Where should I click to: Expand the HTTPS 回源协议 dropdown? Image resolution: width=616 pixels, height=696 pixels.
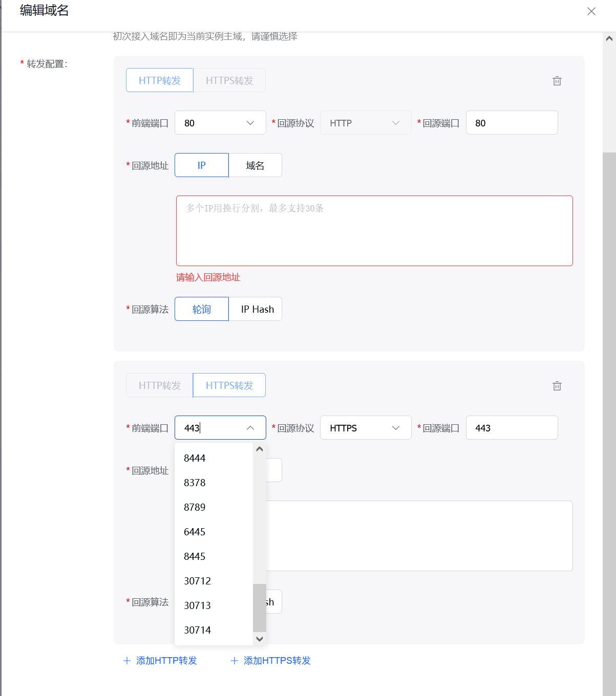(x=366, y=428)
